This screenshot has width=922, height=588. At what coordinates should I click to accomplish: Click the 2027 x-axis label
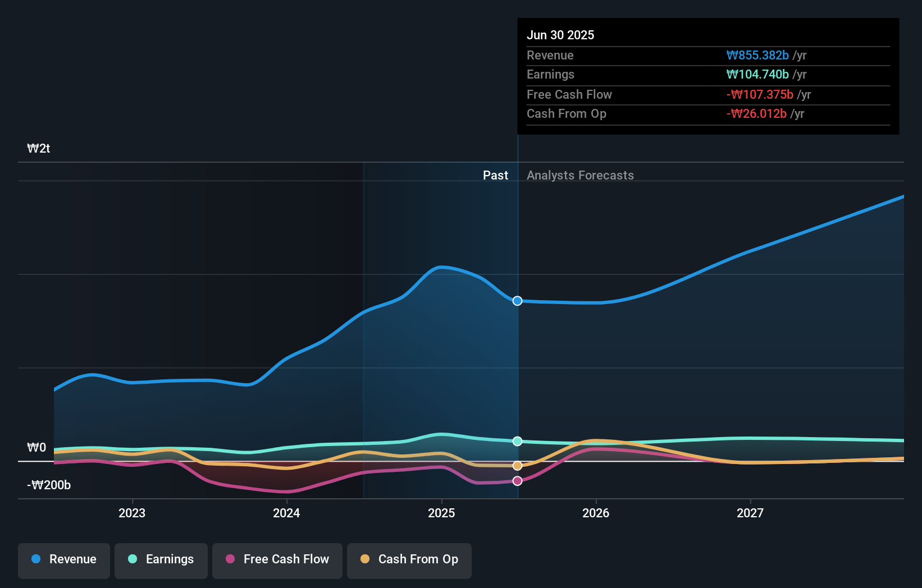coord(750,513)
